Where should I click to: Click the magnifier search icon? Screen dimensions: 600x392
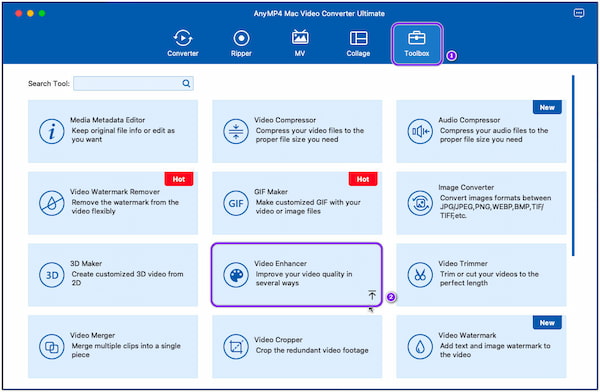pos(186,83)
